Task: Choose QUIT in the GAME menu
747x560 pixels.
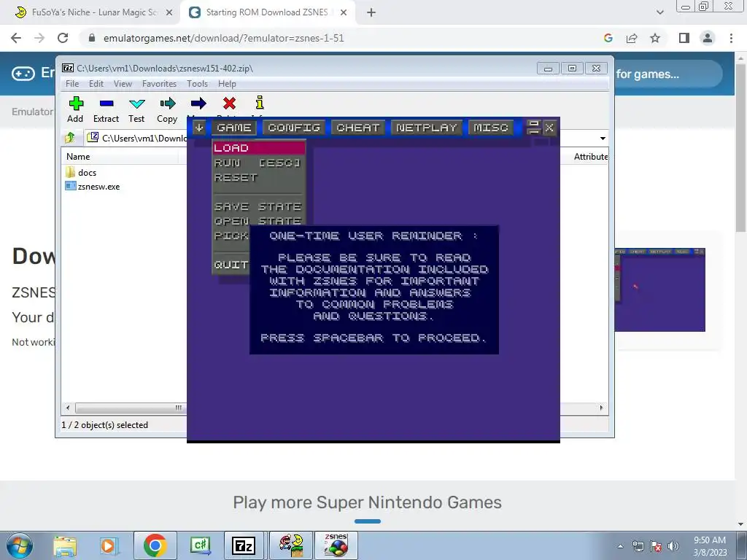Action: [x=231, y=265]
